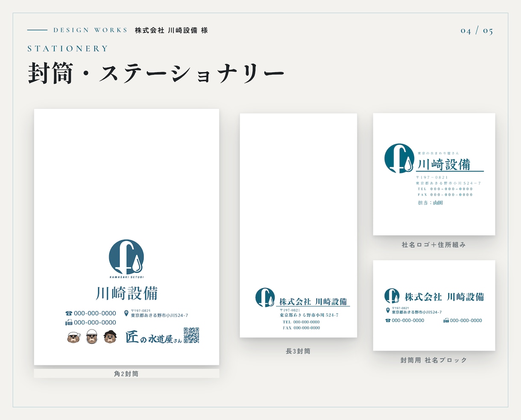Click the 東京都あきる野市小川 524-7 address on the 長3 envelope
The image size is (521, 420).
pyautogui.click(x=309, y=315)
